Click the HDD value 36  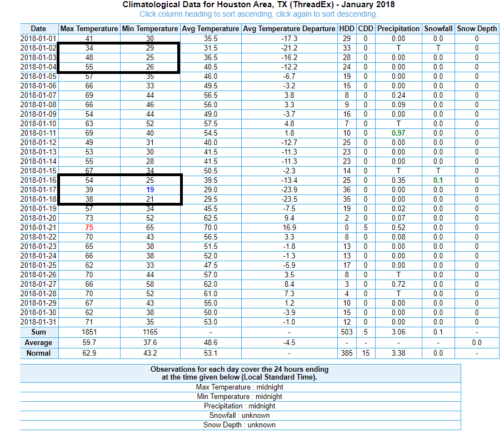click(347, 189)
